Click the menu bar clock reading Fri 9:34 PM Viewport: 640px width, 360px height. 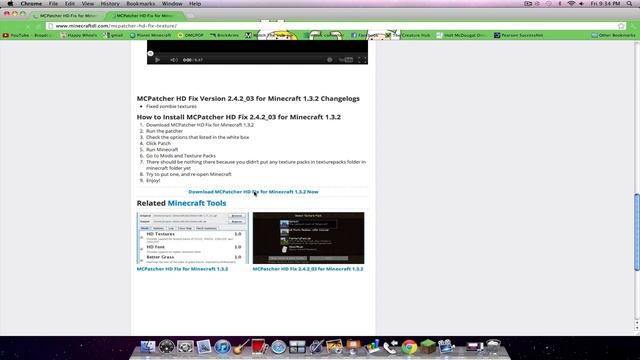pos(605,4)
